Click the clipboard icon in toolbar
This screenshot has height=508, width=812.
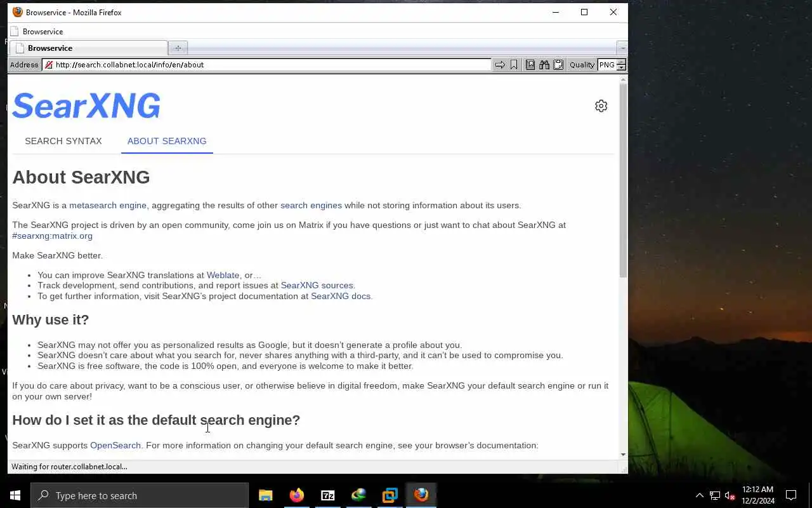point(558,65)
